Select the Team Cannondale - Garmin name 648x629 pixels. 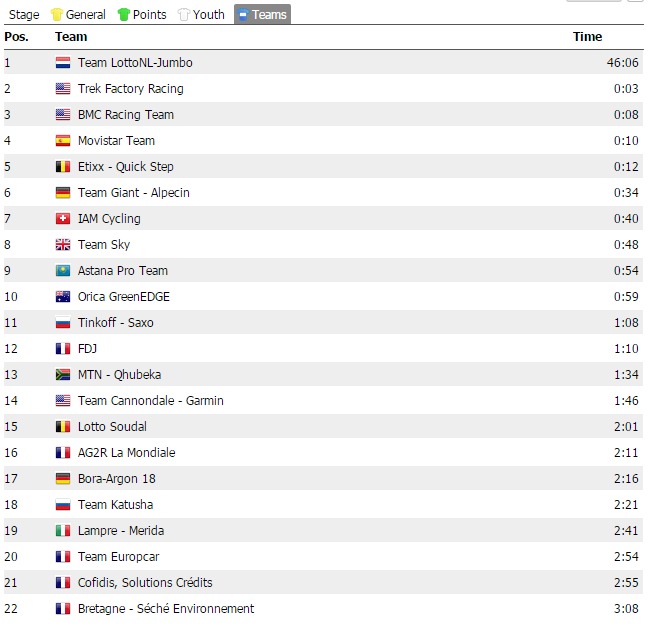click(150, 401)
